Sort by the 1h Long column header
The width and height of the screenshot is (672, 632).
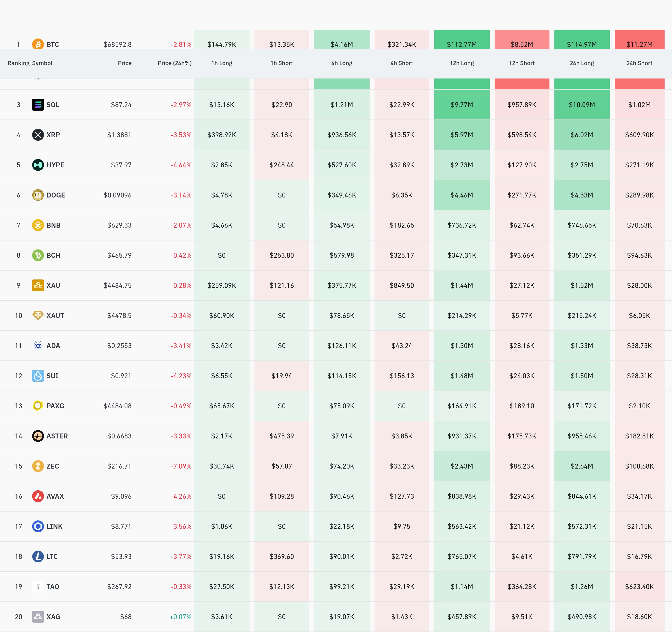[222, 63]
